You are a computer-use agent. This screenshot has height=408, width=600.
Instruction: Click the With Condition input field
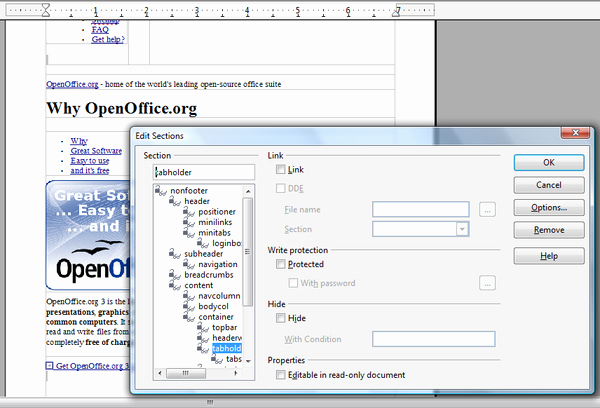click(x=434, y=339)
